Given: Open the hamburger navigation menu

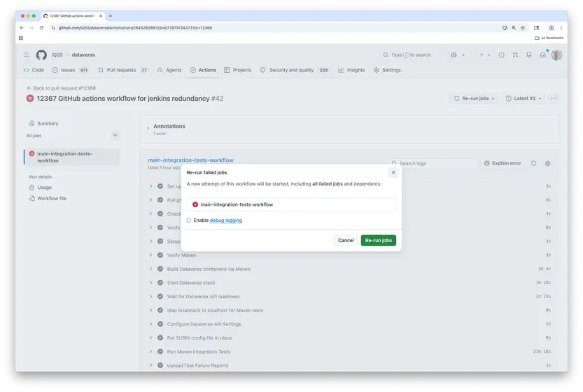Looking at the screenshot, I should coord(26,55).
